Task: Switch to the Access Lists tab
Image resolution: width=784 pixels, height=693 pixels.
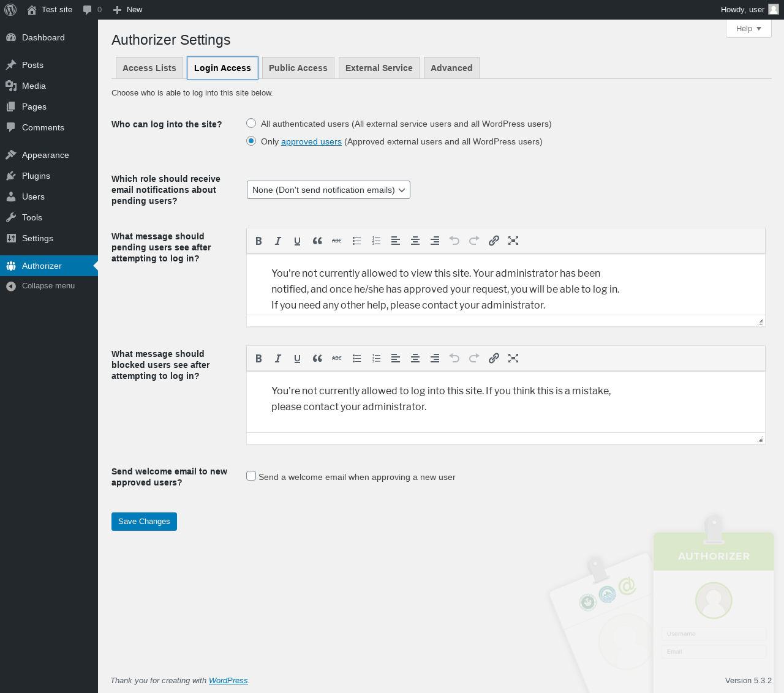Action: tap(149, 68)
